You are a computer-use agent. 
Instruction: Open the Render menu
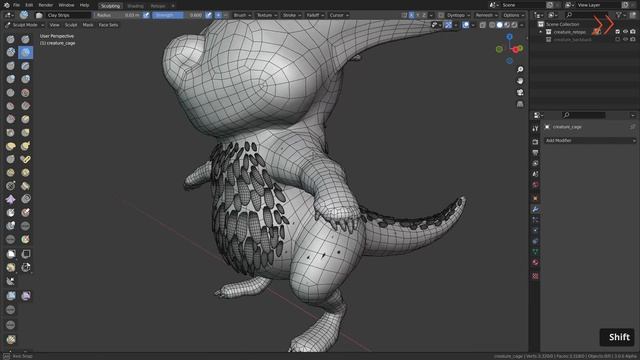46,5
